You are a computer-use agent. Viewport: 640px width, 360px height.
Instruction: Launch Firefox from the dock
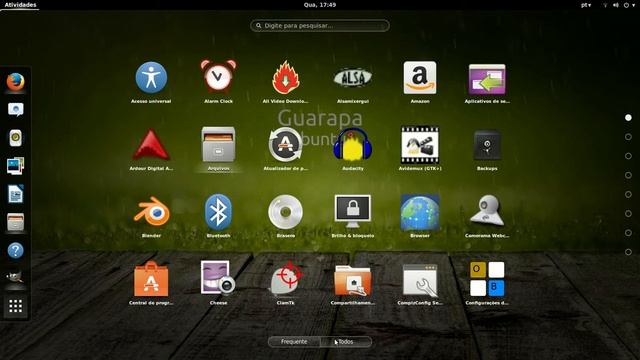pyautogui.click(x=16, y=82)
